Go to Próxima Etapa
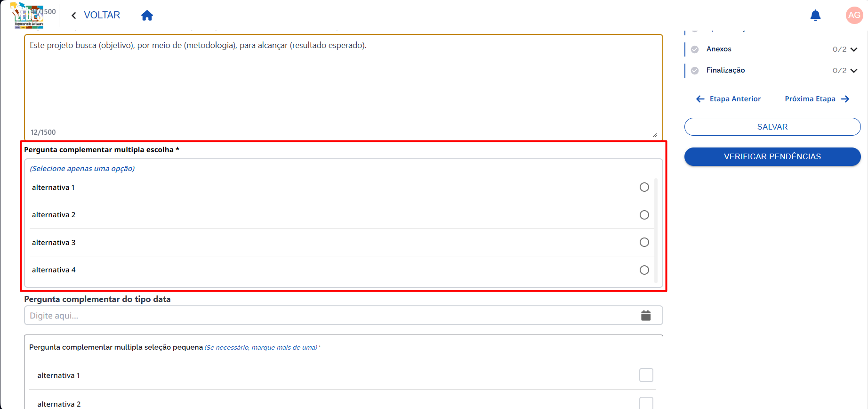 click(817, 99)
